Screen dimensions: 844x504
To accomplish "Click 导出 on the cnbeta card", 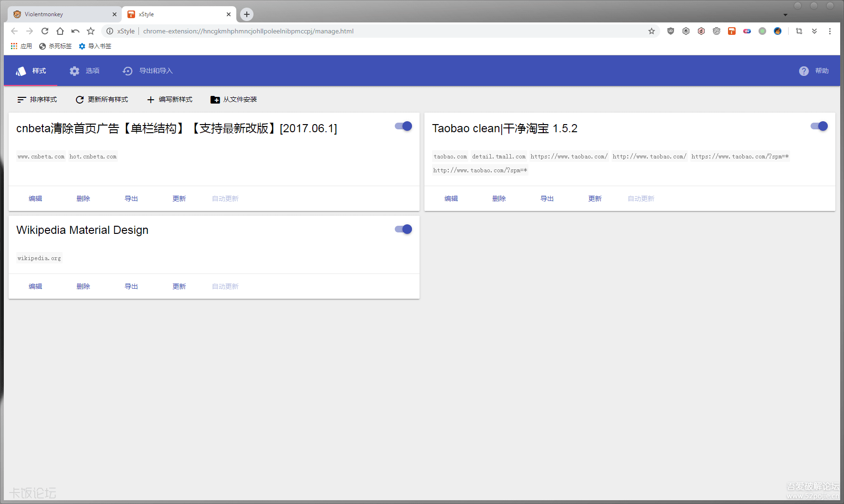I will 131,199.
